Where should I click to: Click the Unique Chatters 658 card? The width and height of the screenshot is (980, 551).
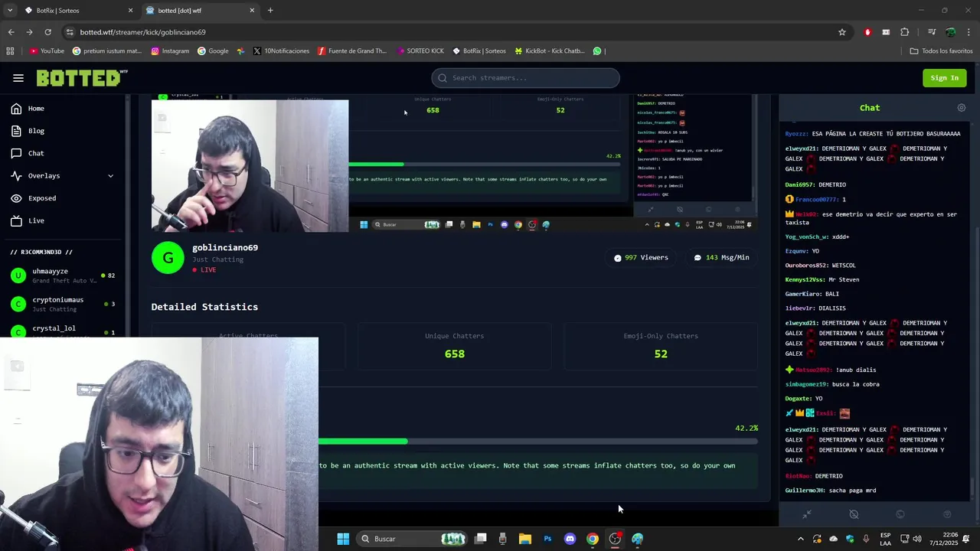pos(455,347)
